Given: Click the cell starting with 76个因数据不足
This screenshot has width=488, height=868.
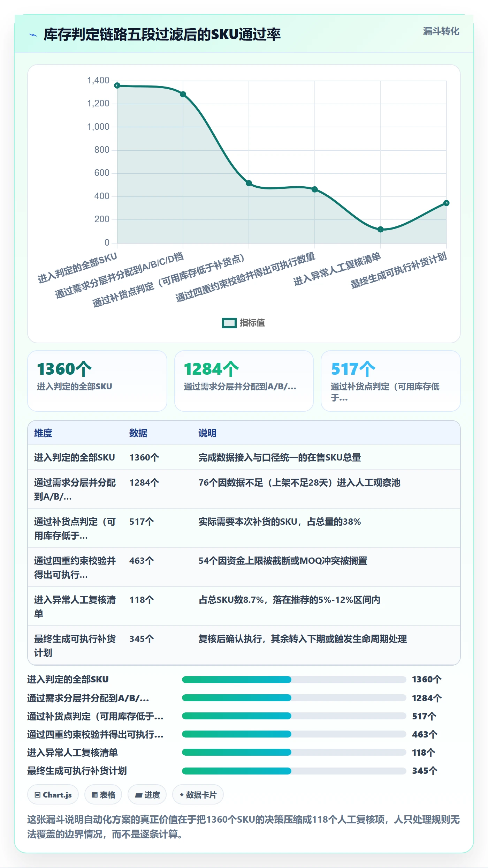Looking at the screenshot, I should (299, 482).
